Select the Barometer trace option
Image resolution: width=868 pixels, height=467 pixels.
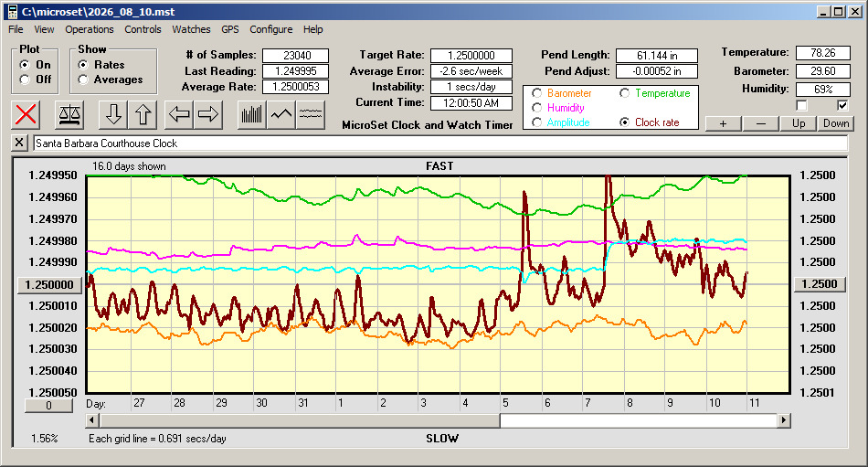536,93
